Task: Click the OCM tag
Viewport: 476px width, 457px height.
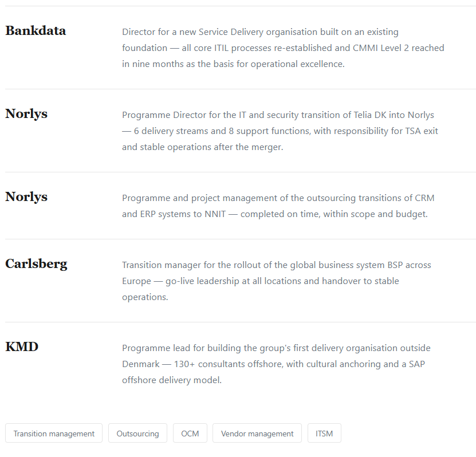Action: 190,434
